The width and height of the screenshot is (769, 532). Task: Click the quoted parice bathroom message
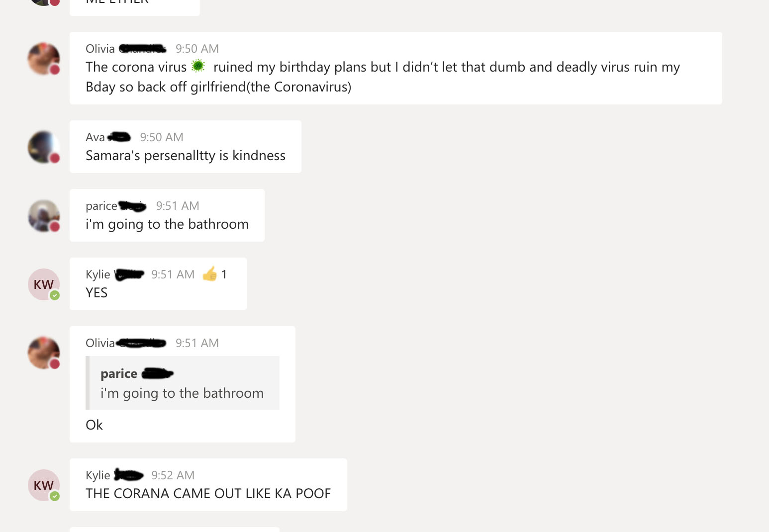tap(183, 383)
